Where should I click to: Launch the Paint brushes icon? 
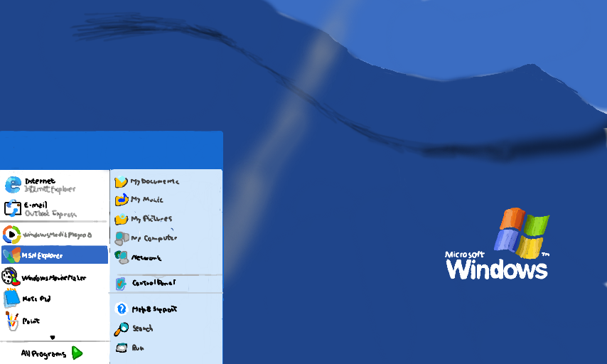pos(12,321)
